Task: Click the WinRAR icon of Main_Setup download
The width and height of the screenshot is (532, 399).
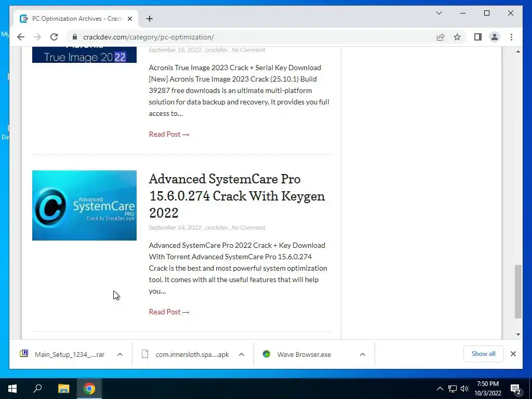Action: pos(24,353)
